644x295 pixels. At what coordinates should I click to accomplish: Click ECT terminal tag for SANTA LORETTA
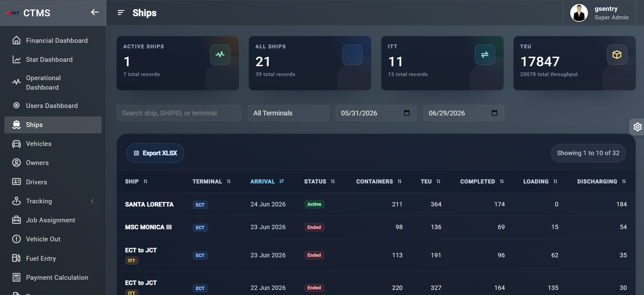click(x=200, y=205)
